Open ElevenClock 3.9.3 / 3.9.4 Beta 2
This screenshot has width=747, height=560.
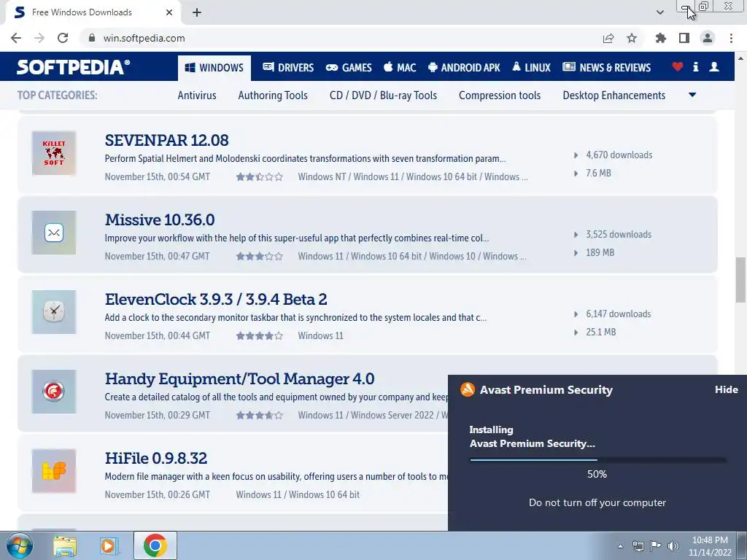pos(216,299)
